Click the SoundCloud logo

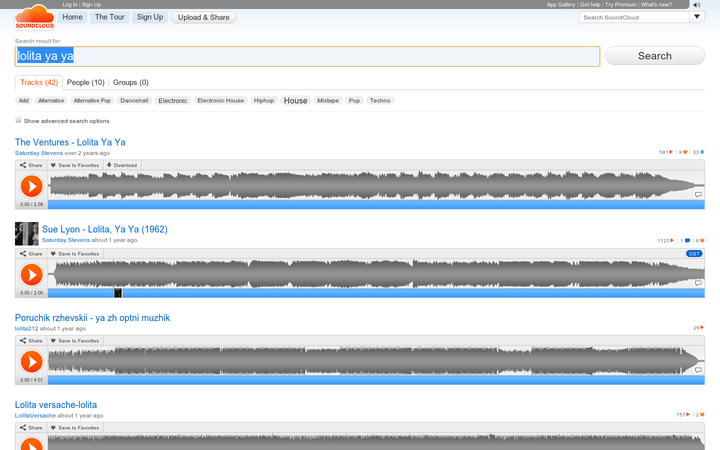pos(34,17)
